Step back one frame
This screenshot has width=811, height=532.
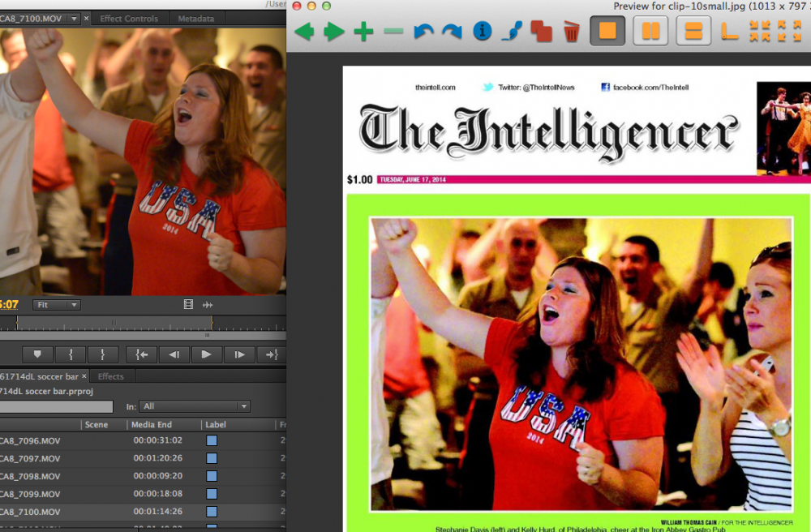(x=174, y=354)
